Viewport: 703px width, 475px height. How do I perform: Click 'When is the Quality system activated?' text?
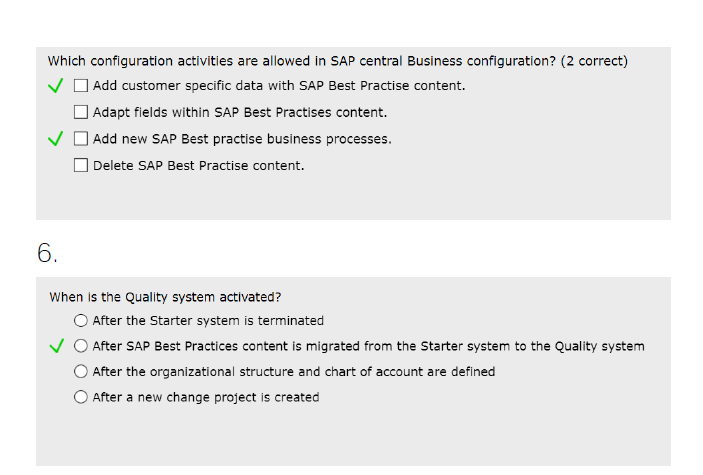[x=165, y=297]
